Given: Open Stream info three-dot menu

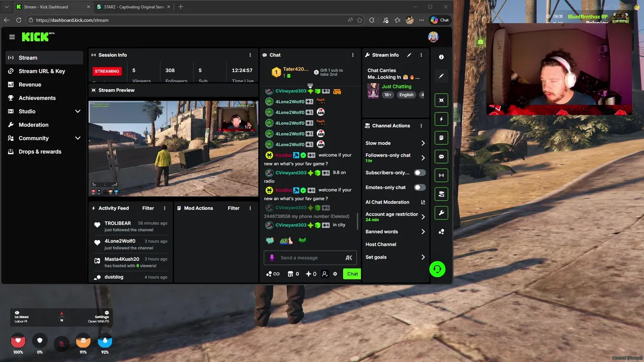Looking at the screenshot, I should [421, 55].
